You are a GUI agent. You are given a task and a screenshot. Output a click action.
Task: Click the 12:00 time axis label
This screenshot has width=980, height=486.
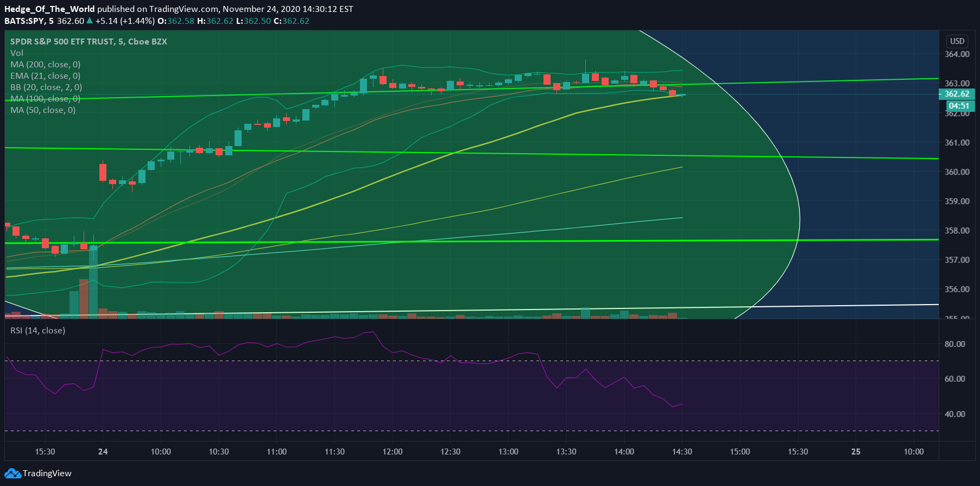(x=393, y=452)
